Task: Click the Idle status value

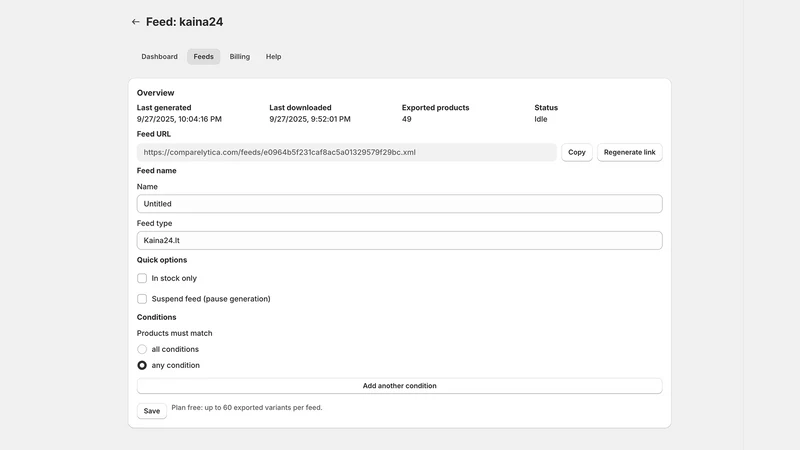Action: [x=541, y=119]
